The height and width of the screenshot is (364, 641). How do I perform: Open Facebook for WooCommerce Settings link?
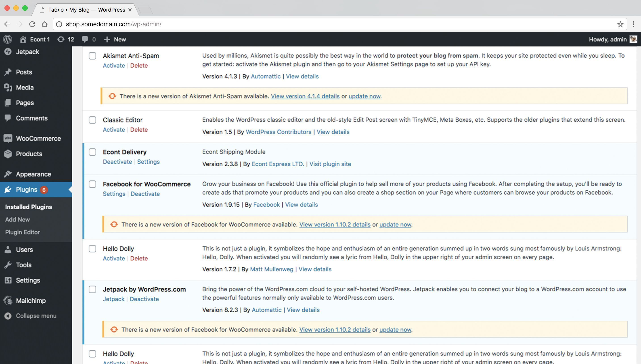point(114,194)
